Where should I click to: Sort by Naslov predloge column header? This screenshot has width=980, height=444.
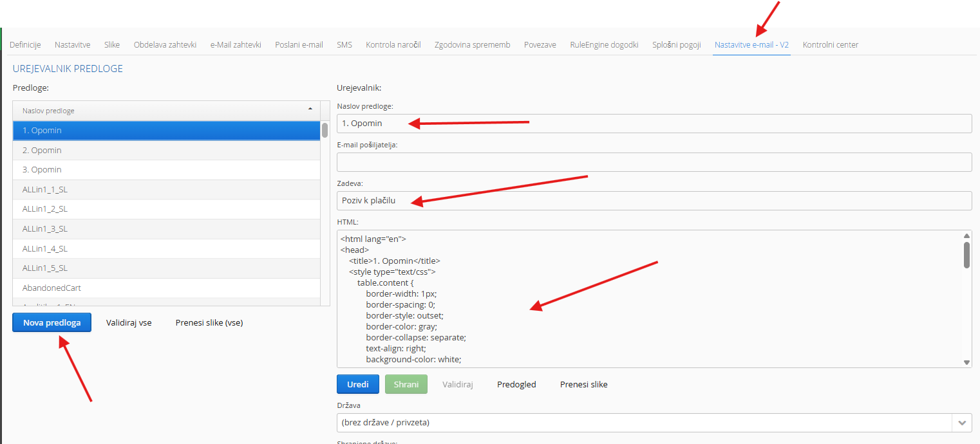(x=166, y=111)
